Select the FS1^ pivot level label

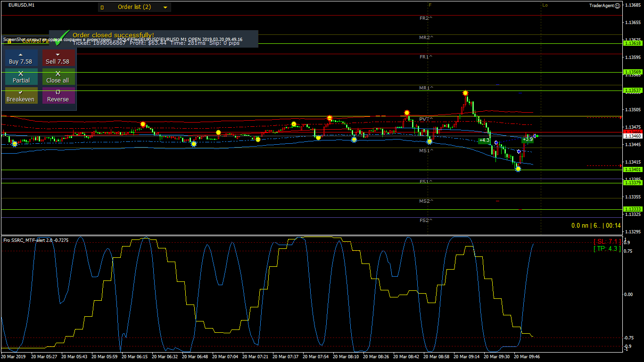tap(426, 181)
